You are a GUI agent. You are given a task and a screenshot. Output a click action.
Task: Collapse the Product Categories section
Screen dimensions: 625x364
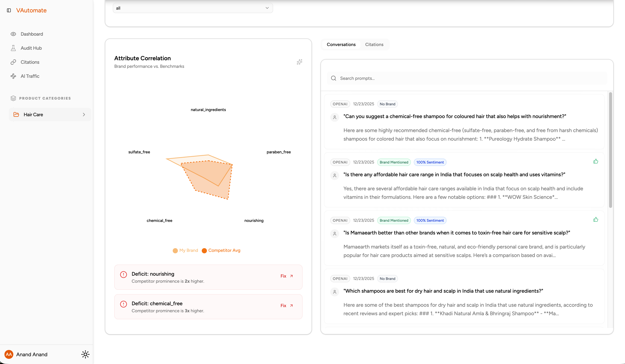13,98
